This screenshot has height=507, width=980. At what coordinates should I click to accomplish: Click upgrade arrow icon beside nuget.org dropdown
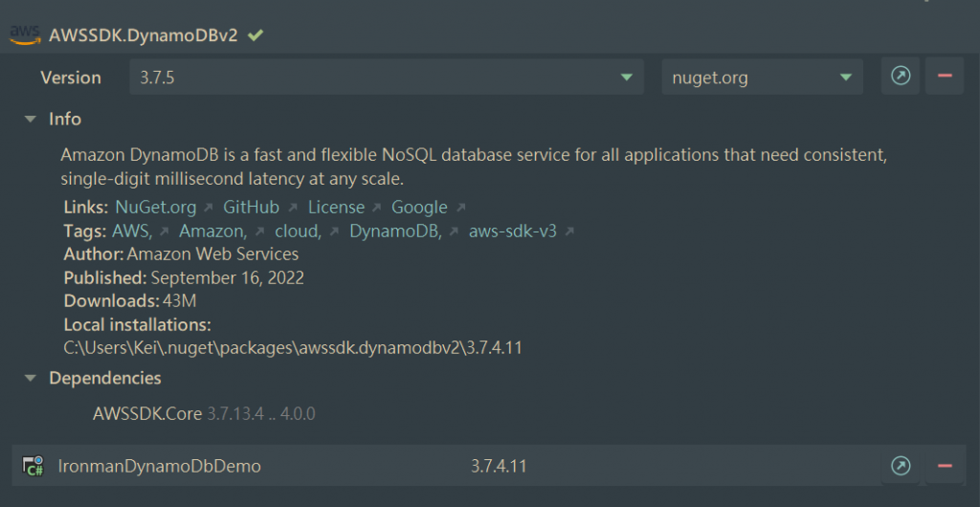pyautogui.click(x=901, y=77)
